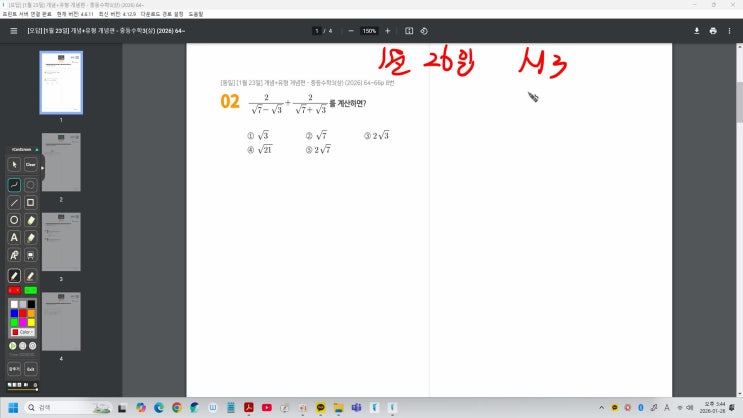Select the text A tool
Viewport: 743px width, 418px height.
coord(15,237)
